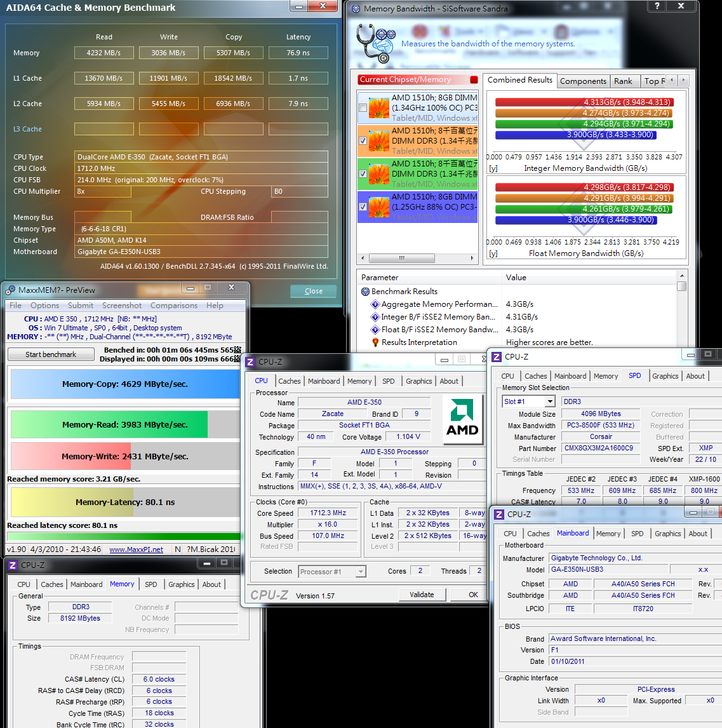The width and height of the screenshot is (722, 728).
Task: Click Start benchmark in MaxxMEM
Action: [x=51, y=354]
